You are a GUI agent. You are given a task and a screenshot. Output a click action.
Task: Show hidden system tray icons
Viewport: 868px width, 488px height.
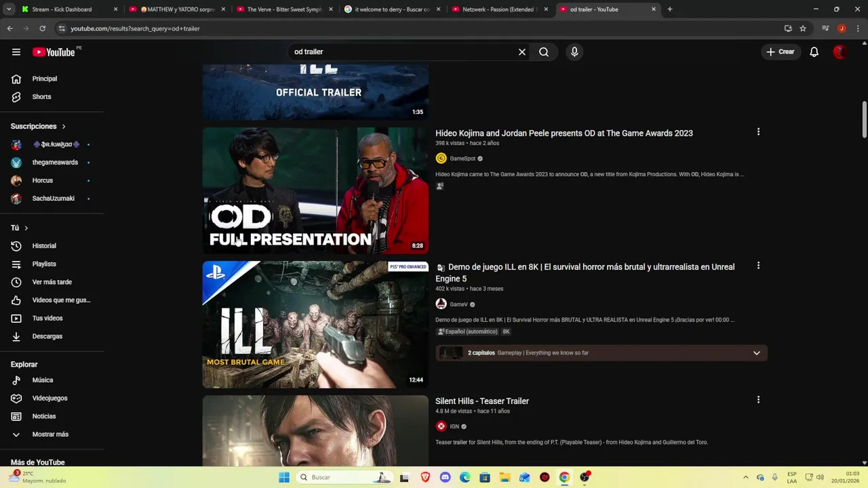point(745,477)
